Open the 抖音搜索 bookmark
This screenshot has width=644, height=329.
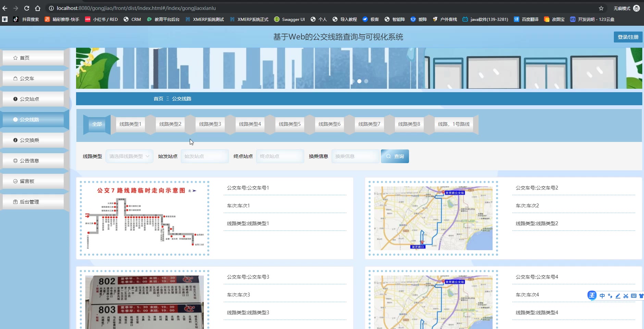26,20
